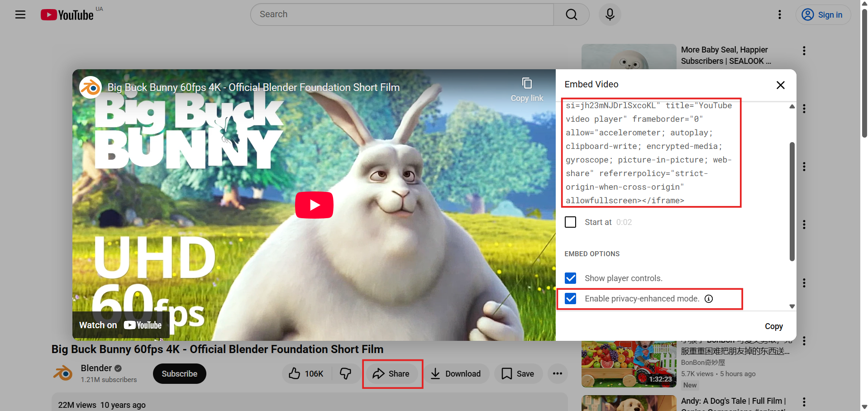Viewport: 868px width, 411px height.
Task: Dislike the video with thumbs down
Action: click(x=346, y=373)
